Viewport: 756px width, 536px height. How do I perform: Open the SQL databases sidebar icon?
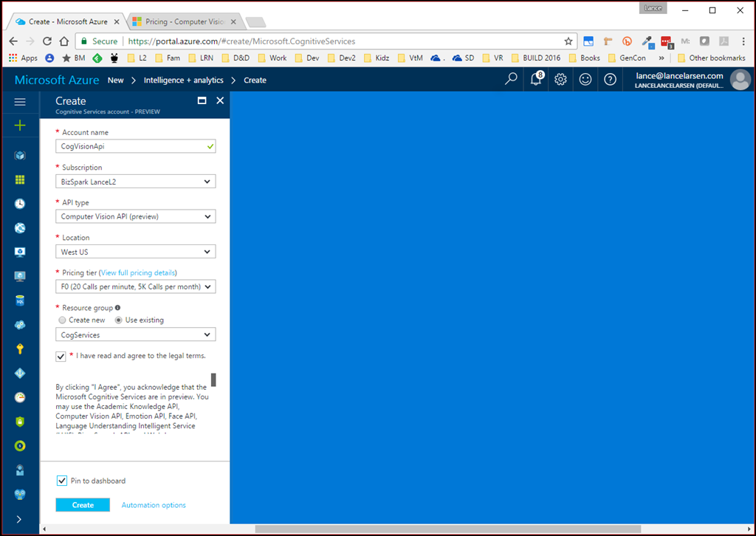20,300
